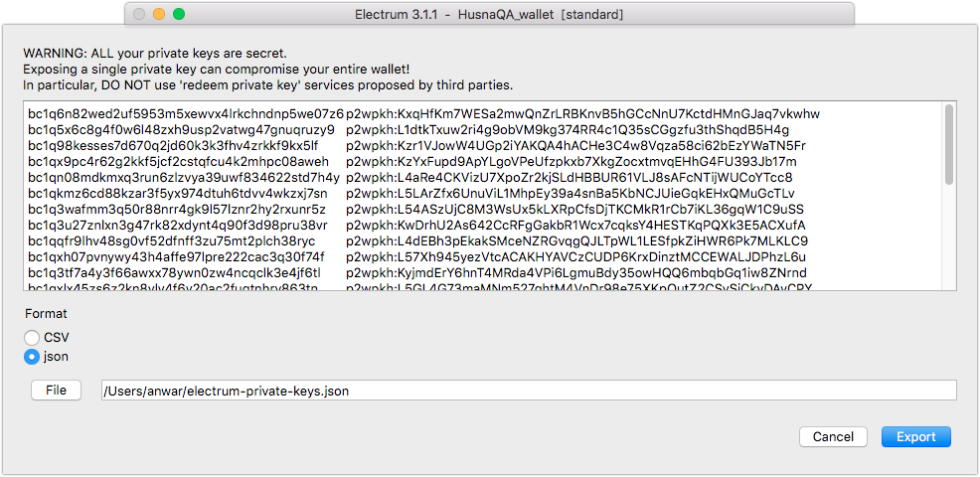Click private key starting with p2wpkh:L4aRe4CKVizU7
980x477 pixels.
tap(569, 178)
